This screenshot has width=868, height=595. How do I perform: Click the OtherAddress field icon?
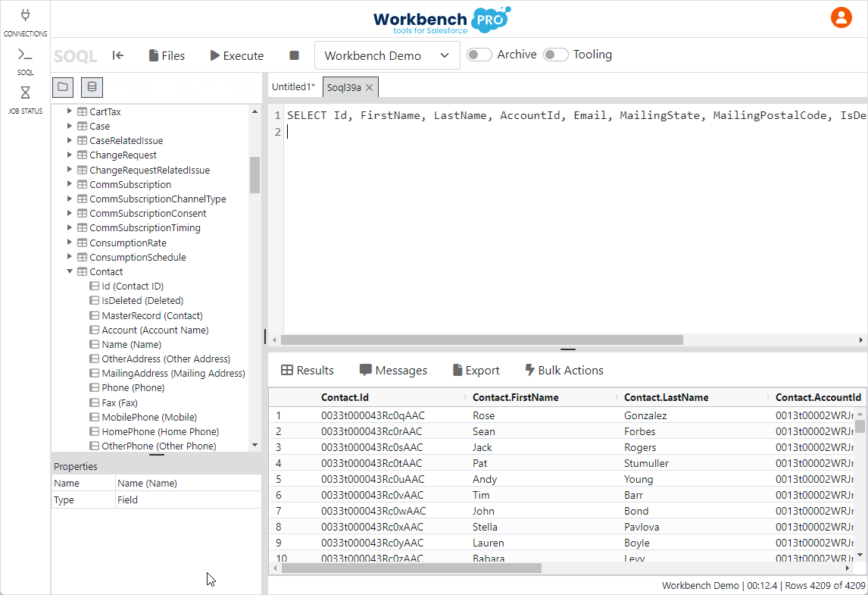(x=94, y=359)
